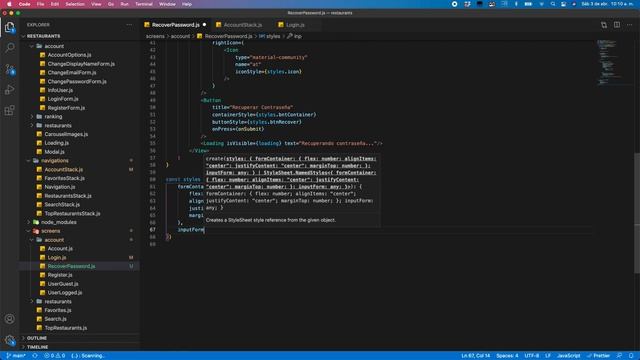Screen dimensions: 640x360
Task: Place cursor at end of line 67 inputForm
Action: pyautogui.click(x=204, y=230)
